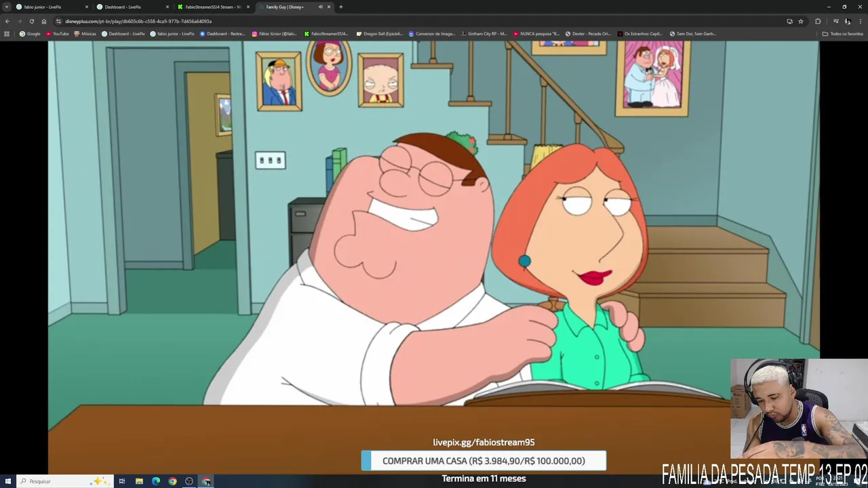Open the media controls icon
Screen dimensions: 868x488
(x=835, y=21)
